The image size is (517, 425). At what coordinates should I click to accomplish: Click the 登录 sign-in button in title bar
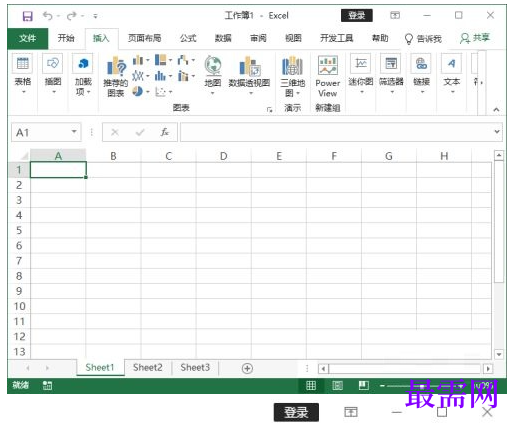pyautogui.click(x=357, y=15)
